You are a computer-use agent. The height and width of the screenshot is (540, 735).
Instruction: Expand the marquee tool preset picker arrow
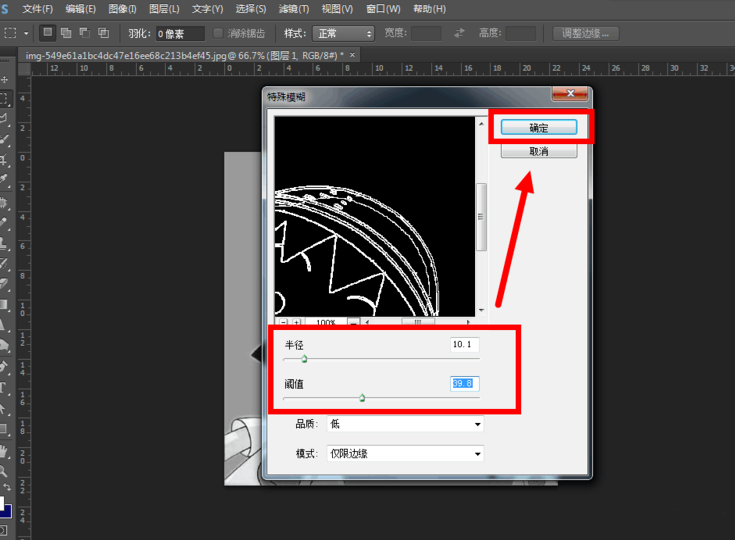[26, 33]
